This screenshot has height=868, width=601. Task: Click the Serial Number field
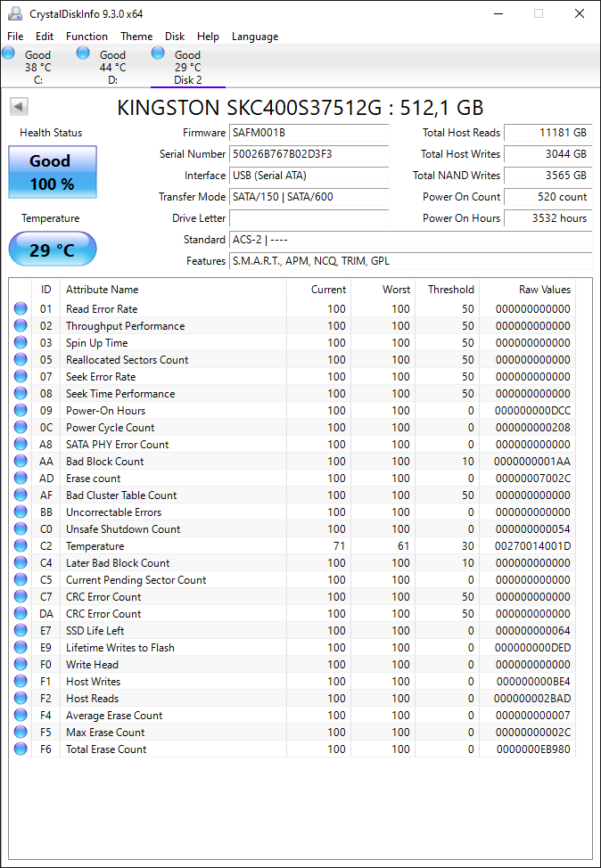tap(309, 154)
